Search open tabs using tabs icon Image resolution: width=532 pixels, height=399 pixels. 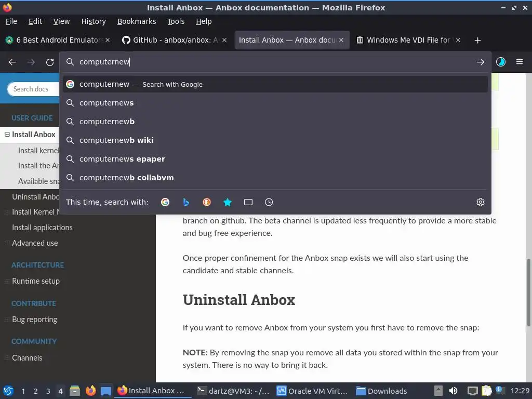point(248,202)
